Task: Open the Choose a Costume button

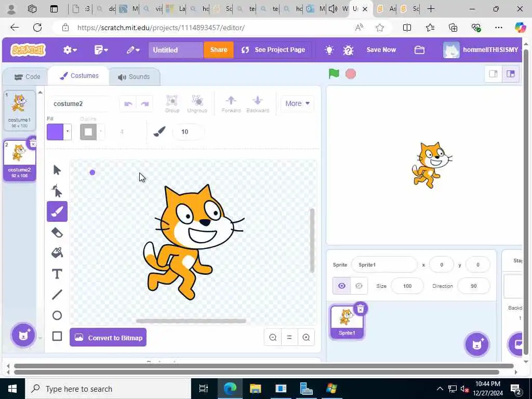Action: click(23, 336)
